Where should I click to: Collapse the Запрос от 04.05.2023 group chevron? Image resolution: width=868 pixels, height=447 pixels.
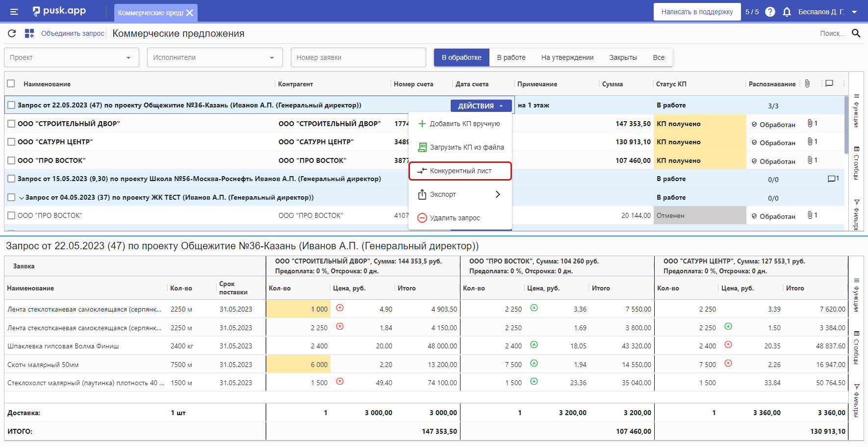click(21, 198)
